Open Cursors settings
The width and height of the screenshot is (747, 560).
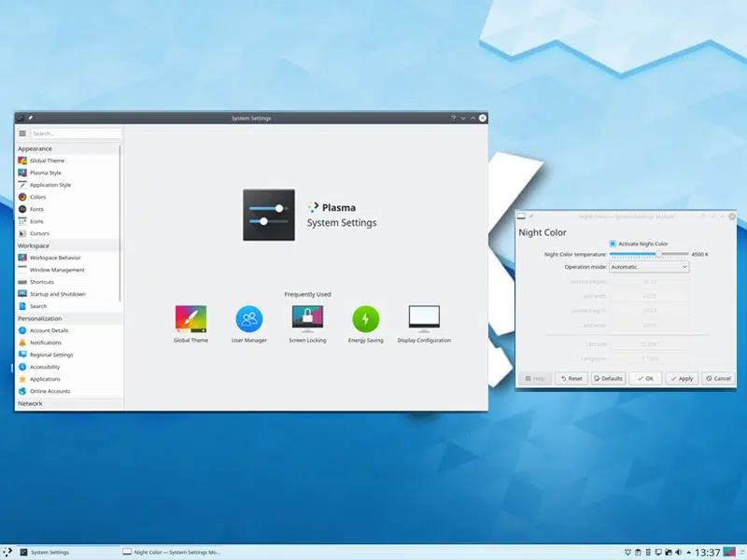(66, 233)
